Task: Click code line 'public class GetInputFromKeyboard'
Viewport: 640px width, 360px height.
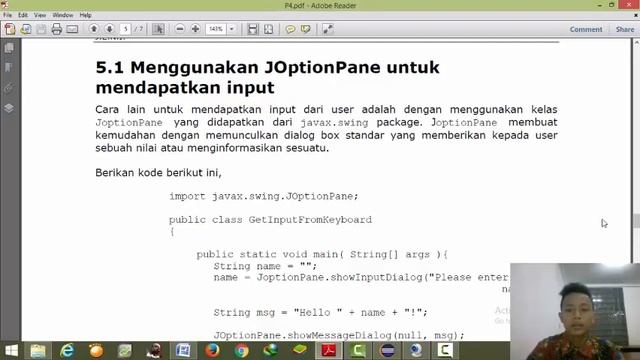Action: point(271,220)
